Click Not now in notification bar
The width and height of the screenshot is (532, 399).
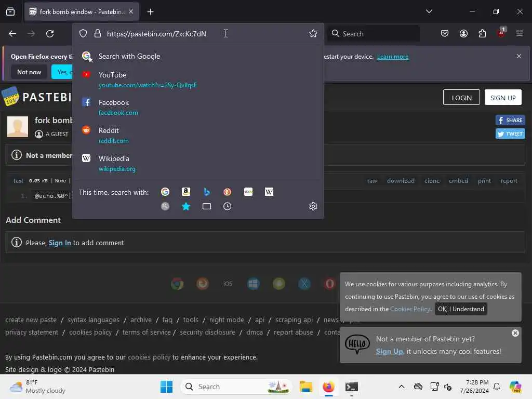point(29,72)
